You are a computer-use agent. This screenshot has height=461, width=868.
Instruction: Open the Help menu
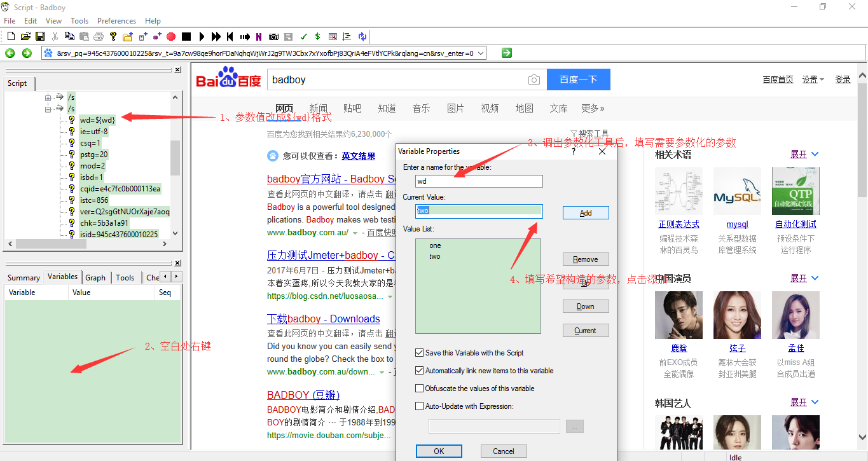point(153,21)
